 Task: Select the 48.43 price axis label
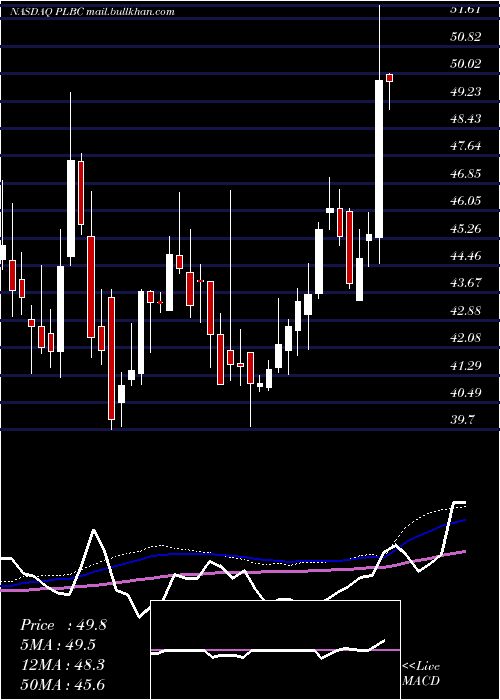[x=466, y=119]
